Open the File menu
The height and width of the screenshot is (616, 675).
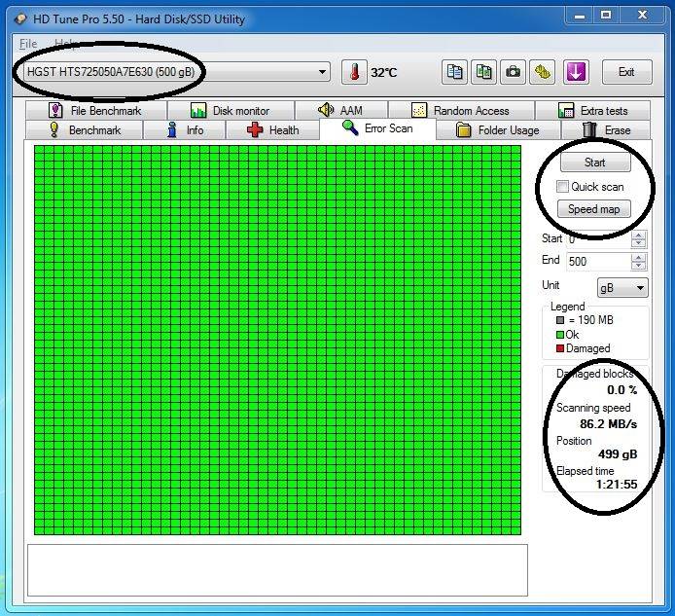[28, 44]
